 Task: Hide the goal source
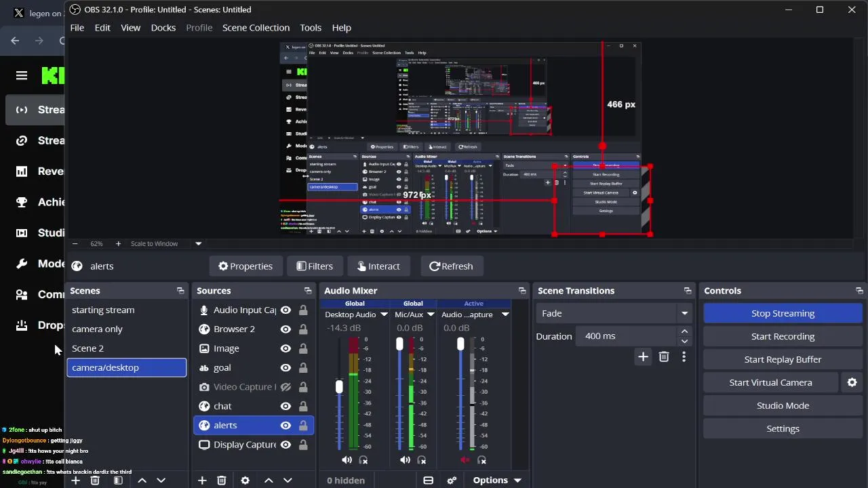pos(285,367)
